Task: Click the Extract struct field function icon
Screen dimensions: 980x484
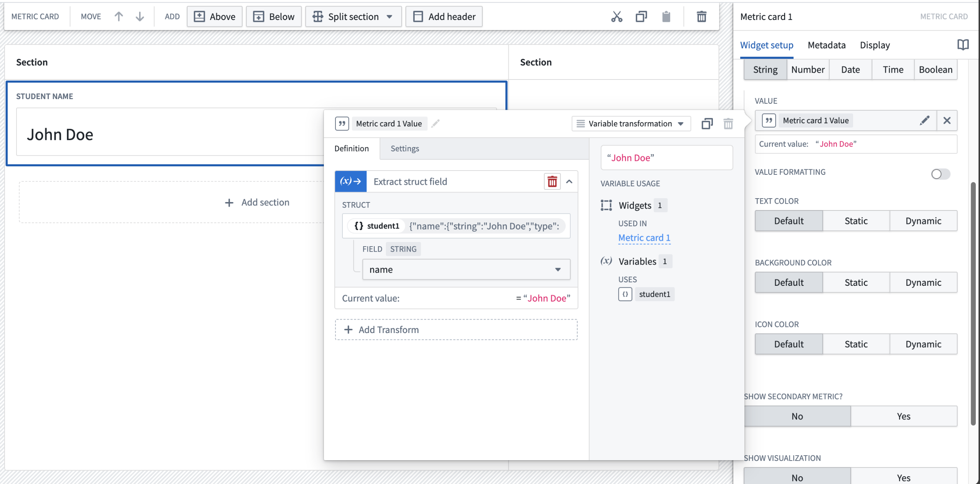Action: coord(350,181)
